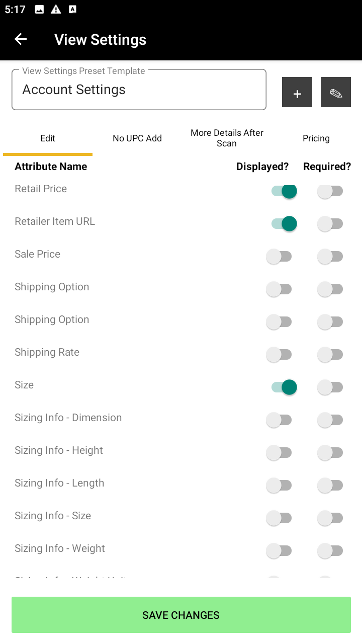Enable Displayed toggle for Sale Price
This screenshot has width=362, height=644.
coord(279,256)
